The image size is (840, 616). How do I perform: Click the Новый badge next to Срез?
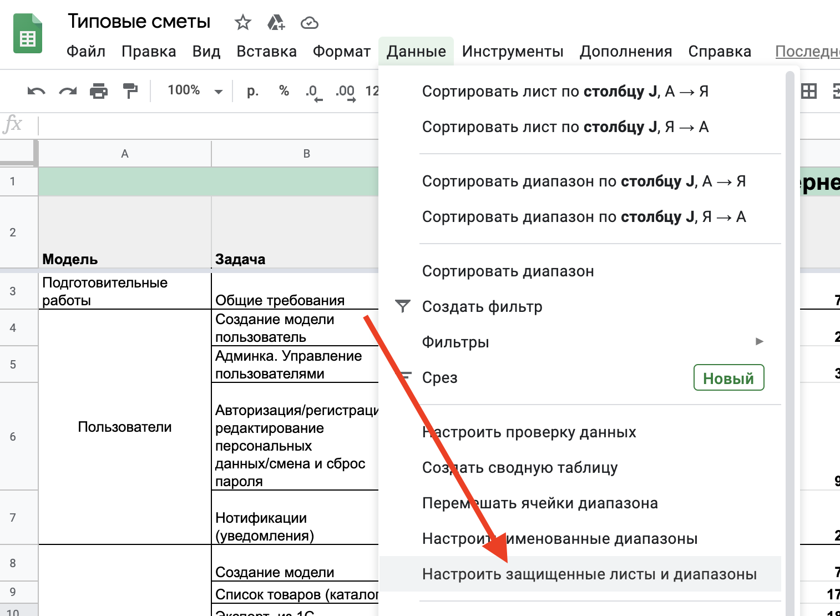(728, 378)
